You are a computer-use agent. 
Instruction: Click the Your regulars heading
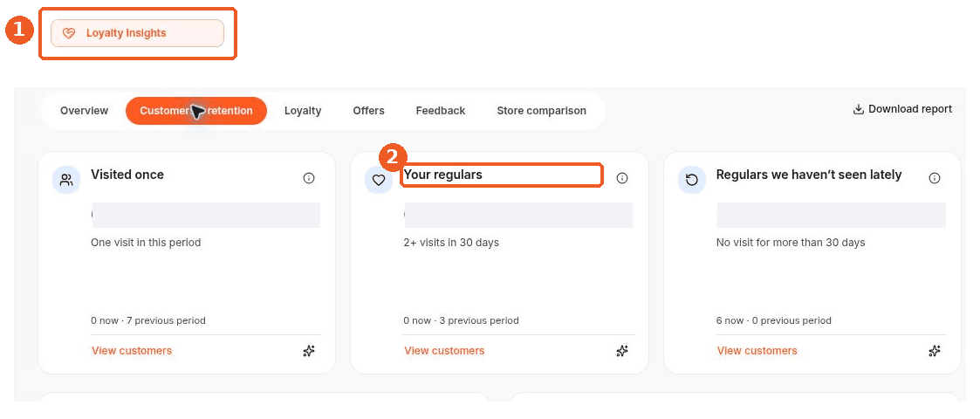pos(443,175)
